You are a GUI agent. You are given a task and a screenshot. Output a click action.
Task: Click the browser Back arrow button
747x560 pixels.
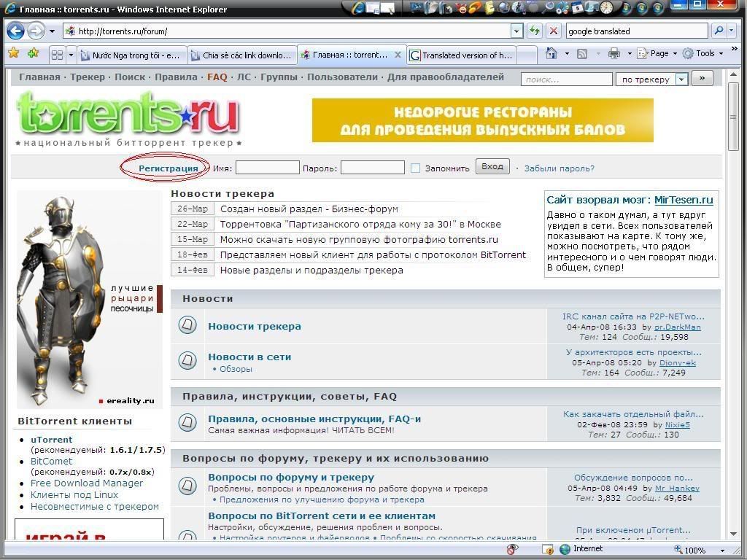[x=15, y=31]
